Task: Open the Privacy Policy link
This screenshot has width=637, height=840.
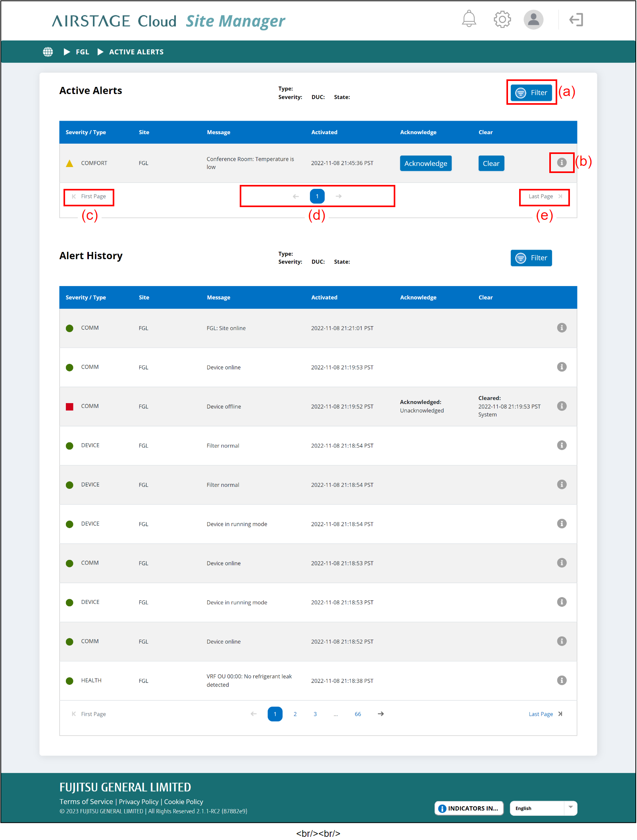Action: coord(139,802)
